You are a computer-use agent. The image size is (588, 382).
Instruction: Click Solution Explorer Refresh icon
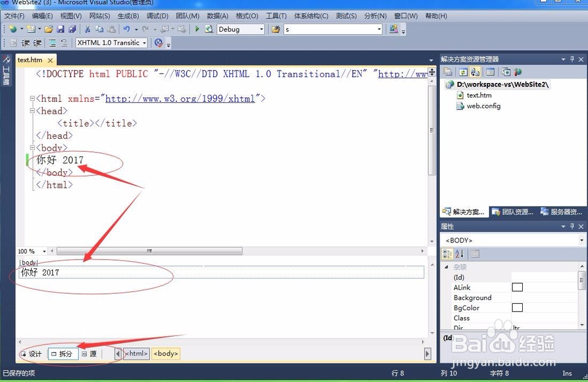coord(463,72)
